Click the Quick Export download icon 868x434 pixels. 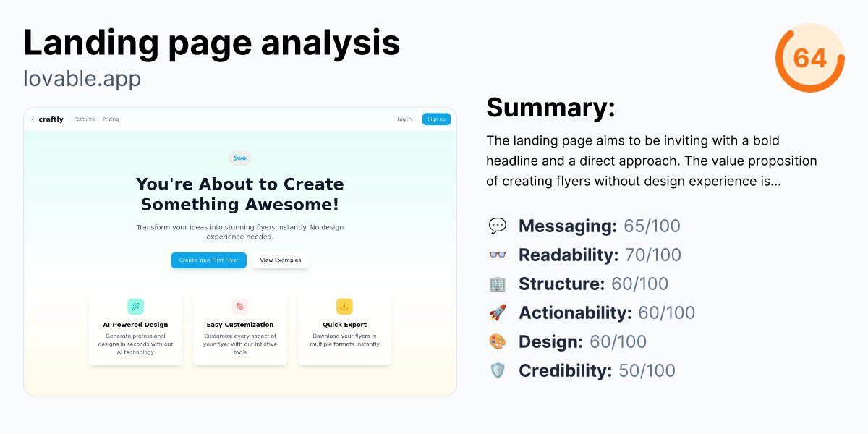[x=345, y=306]
